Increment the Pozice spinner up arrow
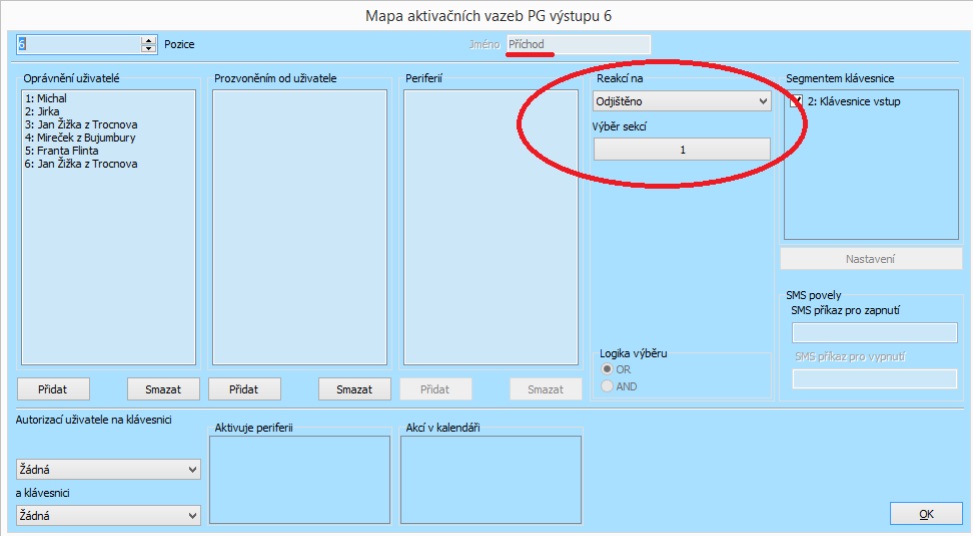 (x=150, y=40)
